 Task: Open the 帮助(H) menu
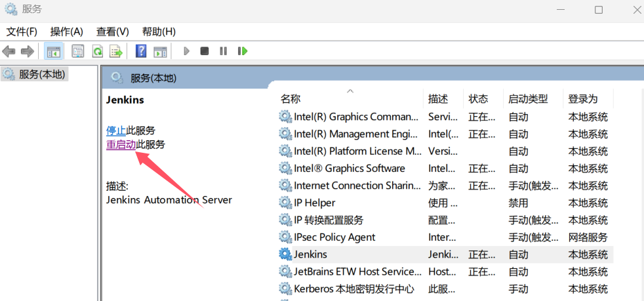point(159,31)
